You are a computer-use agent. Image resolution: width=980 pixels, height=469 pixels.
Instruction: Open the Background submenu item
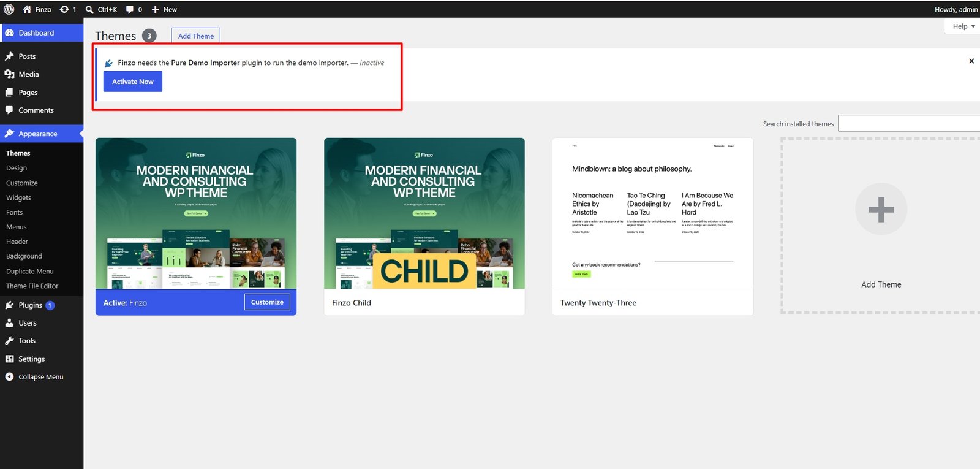[24, 256]
